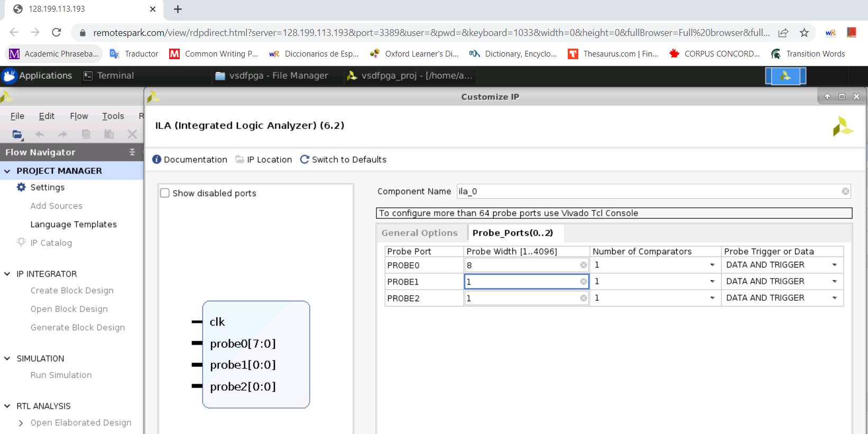
Task: Open PROBE1 Number of Comparators dropdown
Action: point(712,281)
